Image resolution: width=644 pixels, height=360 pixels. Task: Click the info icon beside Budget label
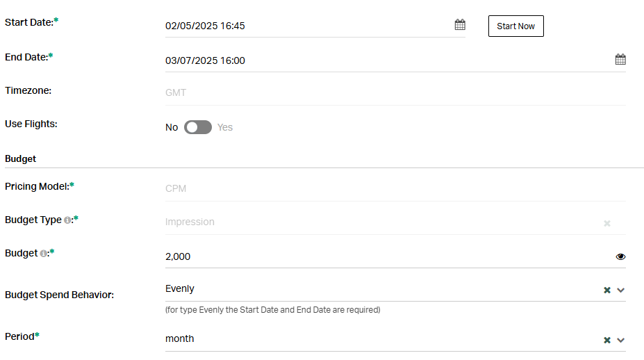(x=43, y=254)
